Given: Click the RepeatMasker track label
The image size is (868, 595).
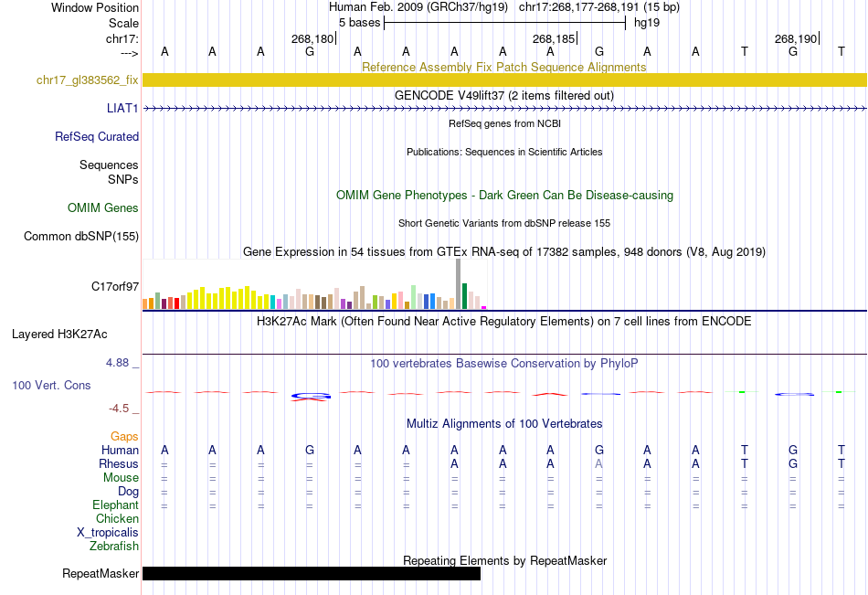Looking at the screenshot, I should (x=101, y=573).
